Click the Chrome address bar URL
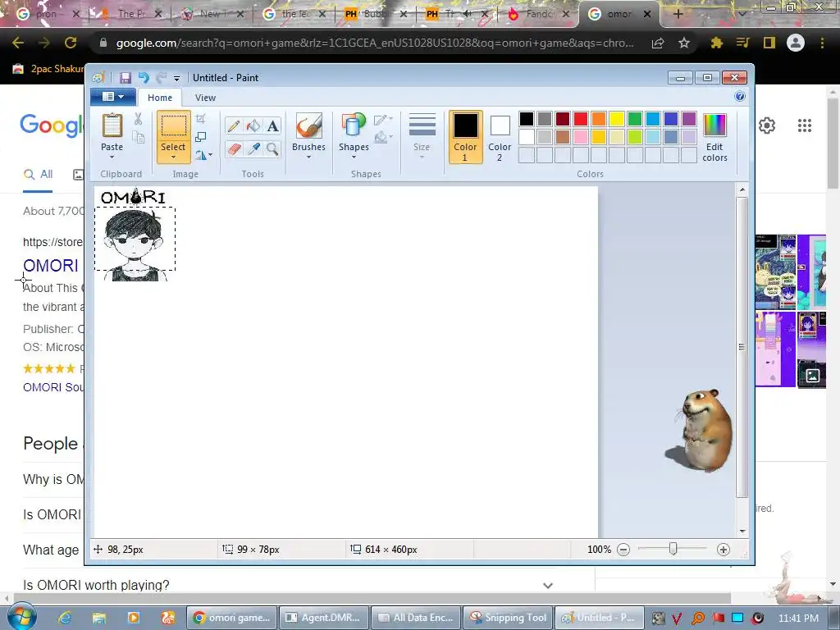840x630 pixels. 374,43
